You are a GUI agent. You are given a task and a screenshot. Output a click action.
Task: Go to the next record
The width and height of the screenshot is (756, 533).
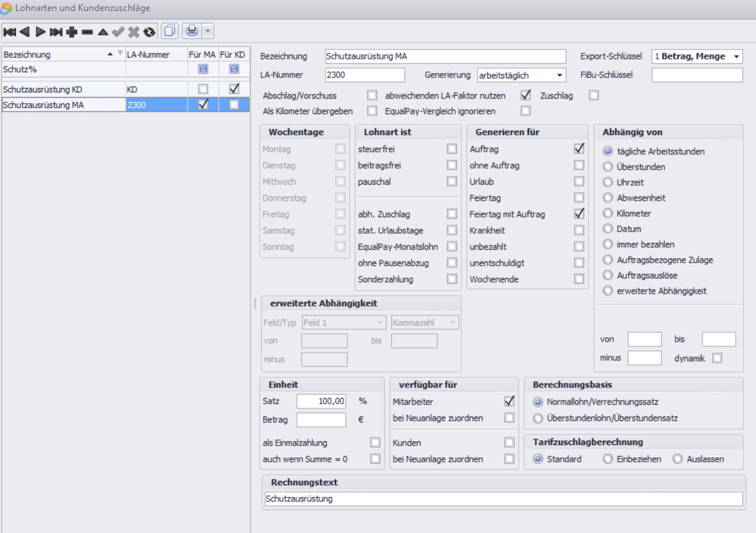40,31
